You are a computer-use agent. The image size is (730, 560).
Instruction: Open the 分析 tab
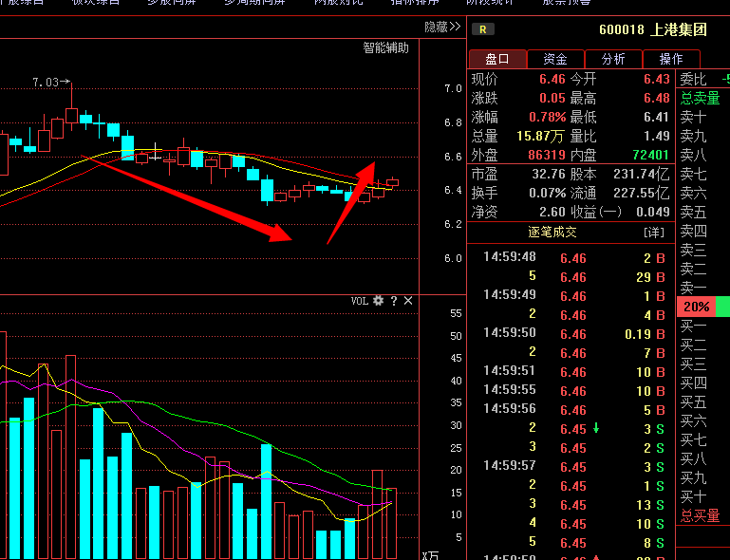click(x=613, y=59)
